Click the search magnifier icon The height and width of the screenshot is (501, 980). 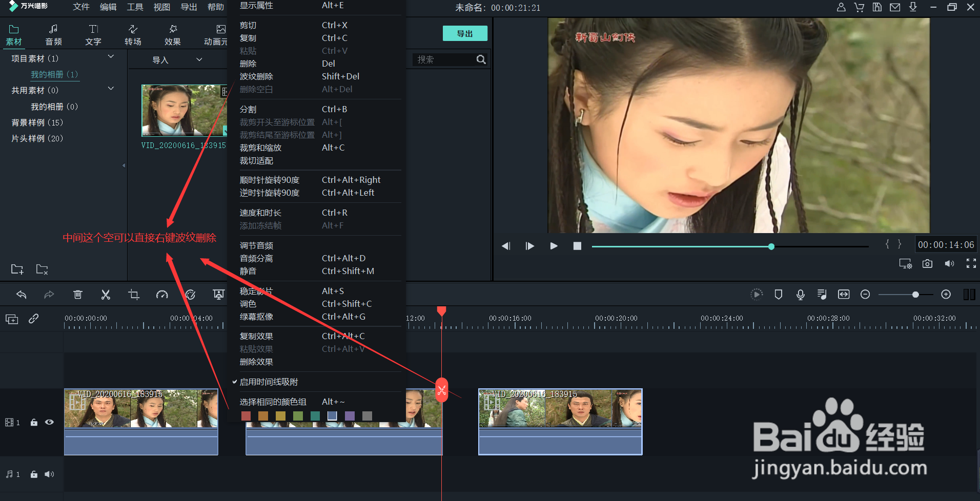click(481, 59)
